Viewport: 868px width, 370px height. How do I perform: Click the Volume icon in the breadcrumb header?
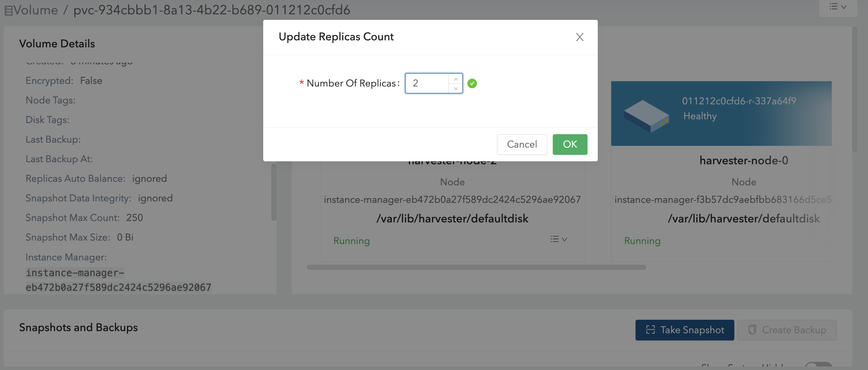pyautogui.click(x=9, y=10)
